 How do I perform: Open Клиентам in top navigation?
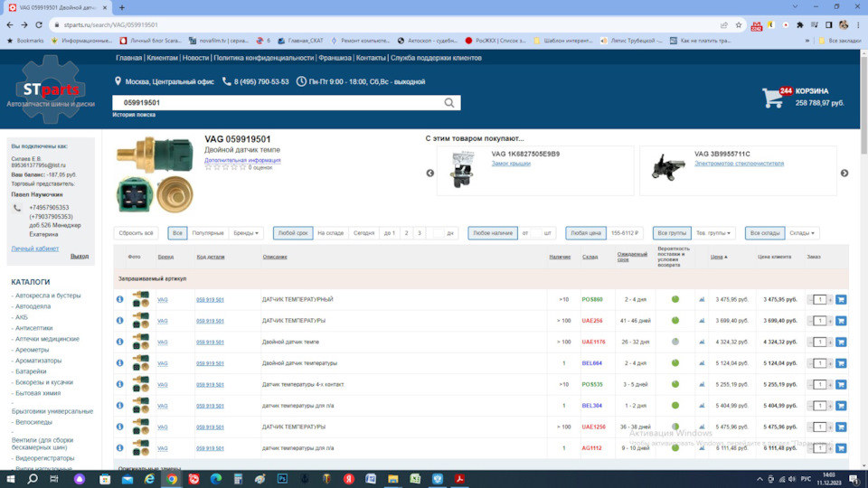pos(162,58)
